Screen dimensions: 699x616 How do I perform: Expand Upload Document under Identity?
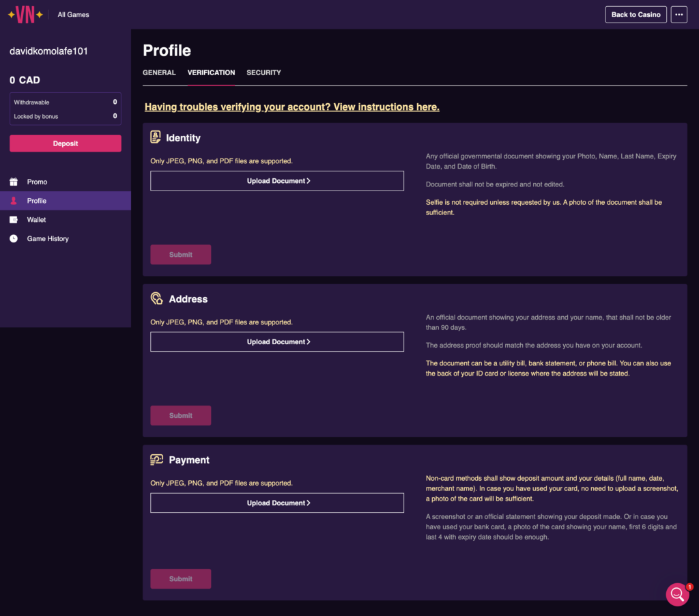[x=277, y=181]
